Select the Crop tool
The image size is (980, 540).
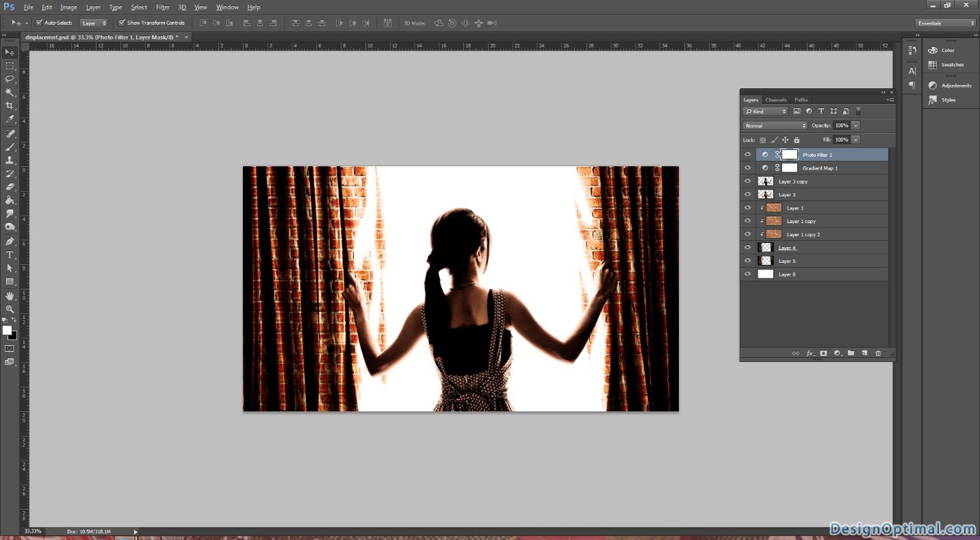point(10,105)
